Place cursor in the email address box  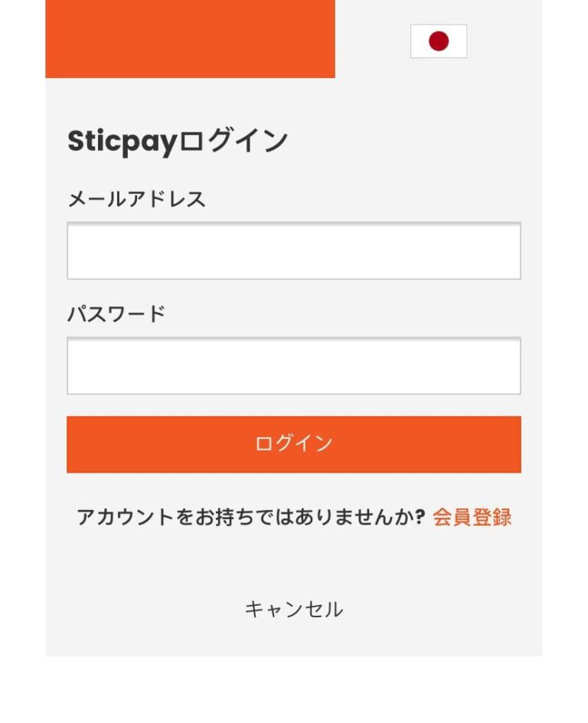point(293,250)
